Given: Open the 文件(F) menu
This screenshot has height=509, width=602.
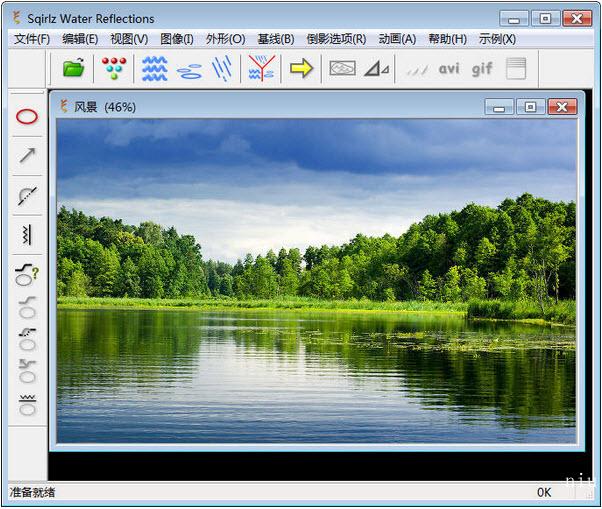Looking at the screenshot, I should 32,39.
